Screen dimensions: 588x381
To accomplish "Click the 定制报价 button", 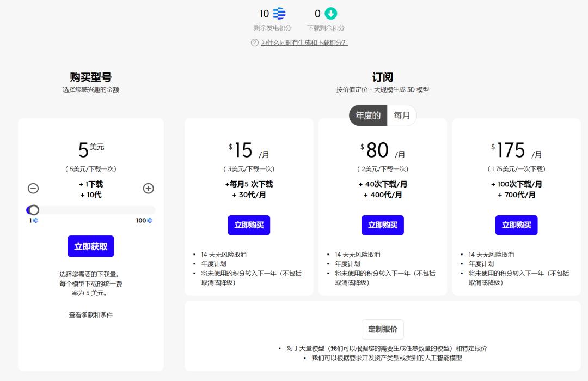I will tap(382, 329).
